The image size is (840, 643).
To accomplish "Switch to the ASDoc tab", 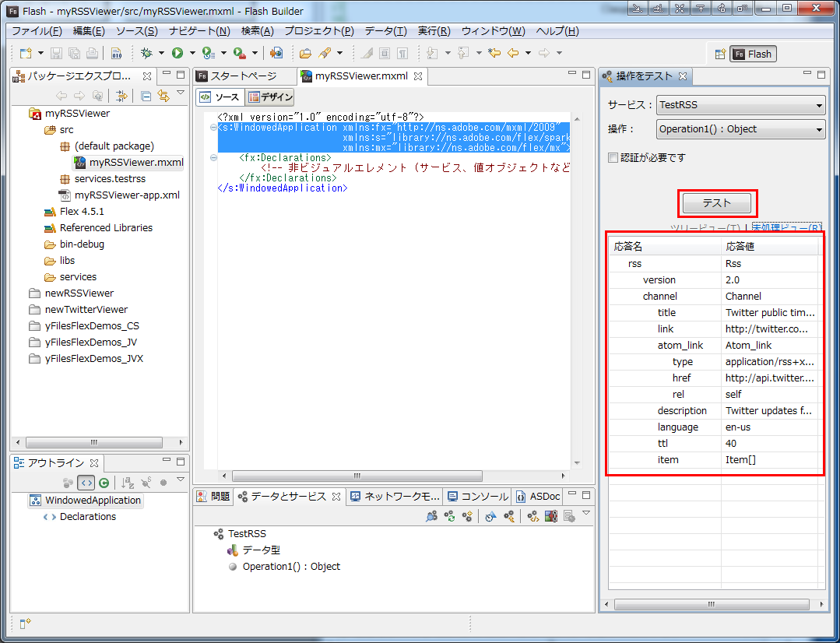I will coord(539,497).
